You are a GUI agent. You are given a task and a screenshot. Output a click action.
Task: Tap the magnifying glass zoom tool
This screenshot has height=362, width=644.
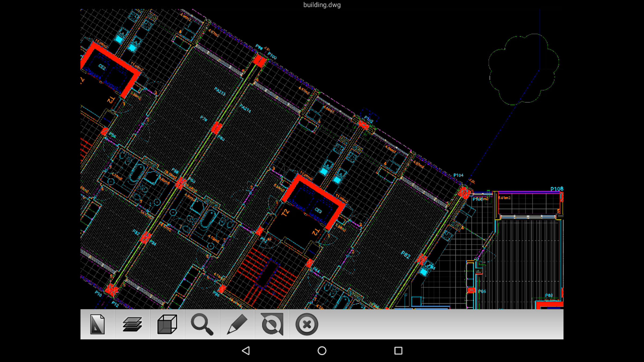point(202,324)
